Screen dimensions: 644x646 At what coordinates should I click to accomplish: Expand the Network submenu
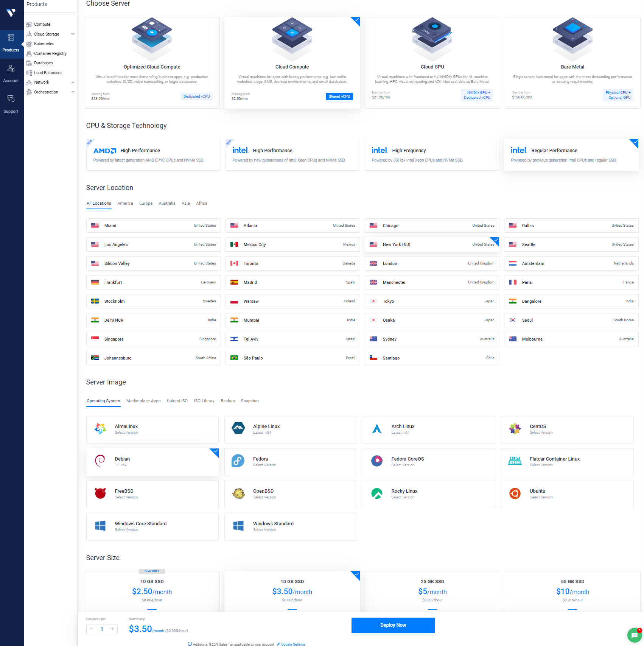[x=73, y=83]
